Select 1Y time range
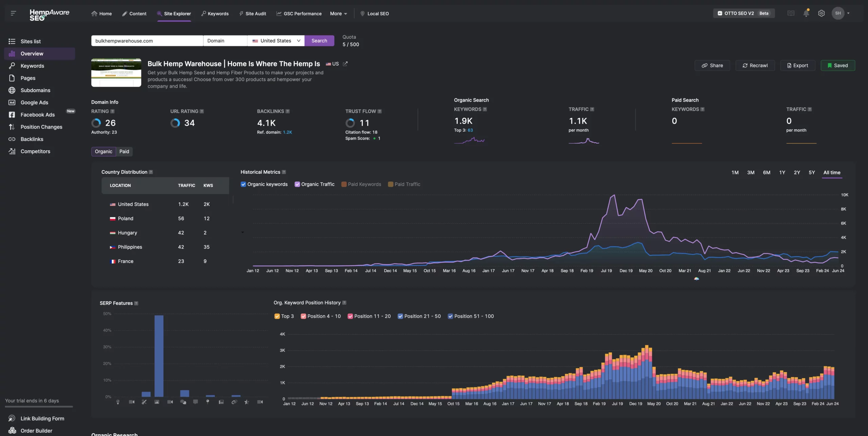Screen dimensions: 868x436 click(x=782, y=172)
